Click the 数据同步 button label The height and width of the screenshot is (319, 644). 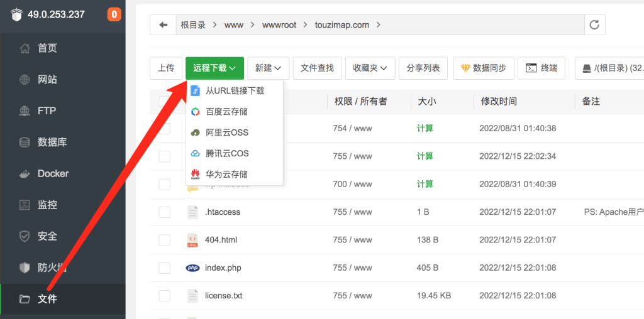point(489,68)
